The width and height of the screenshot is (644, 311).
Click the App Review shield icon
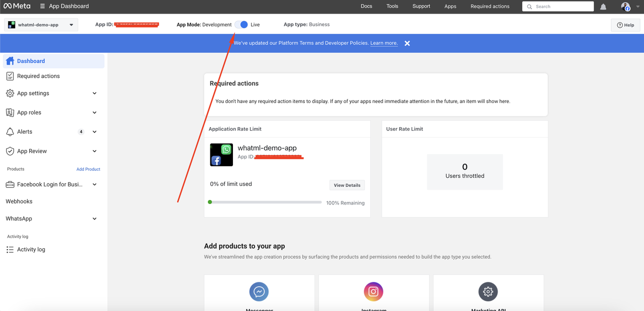tap(10, 151)
